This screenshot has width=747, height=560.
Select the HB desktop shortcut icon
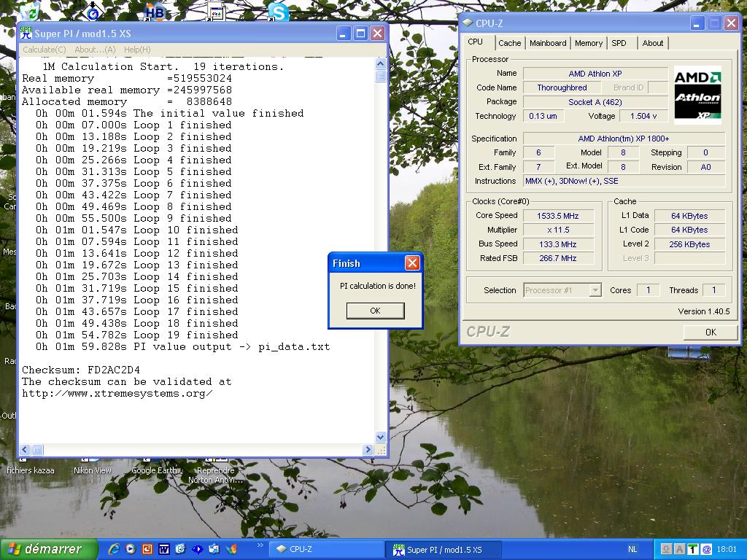point(155,12)
